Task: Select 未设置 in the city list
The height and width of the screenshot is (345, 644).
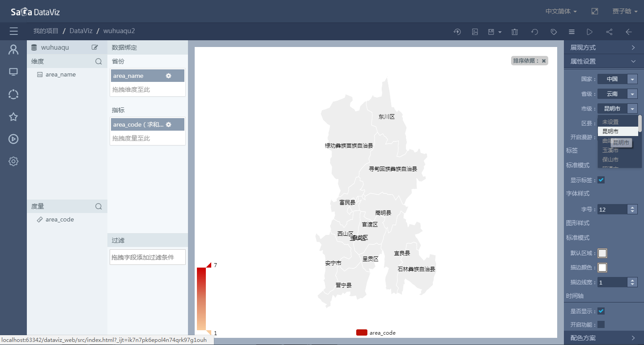Action: point(618,122)
